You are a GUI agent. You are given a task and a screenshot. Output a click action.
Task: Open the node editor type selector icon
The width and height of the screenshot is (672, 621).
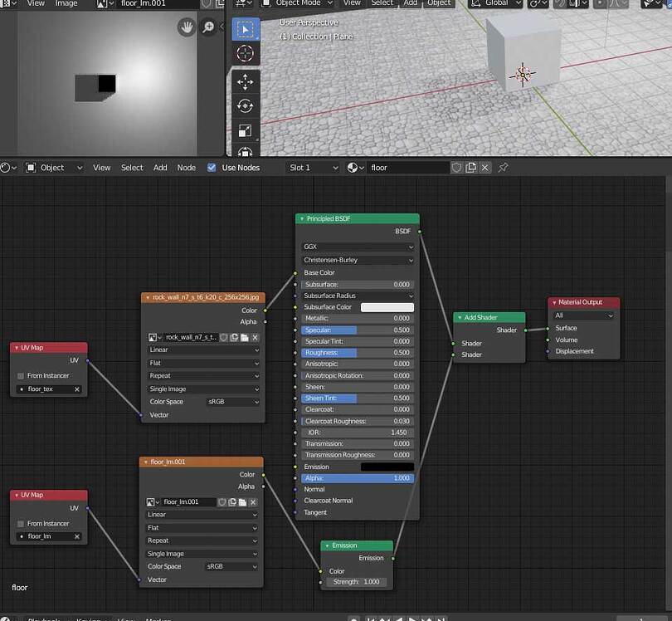pyautogui.click(x=8, y=167)
